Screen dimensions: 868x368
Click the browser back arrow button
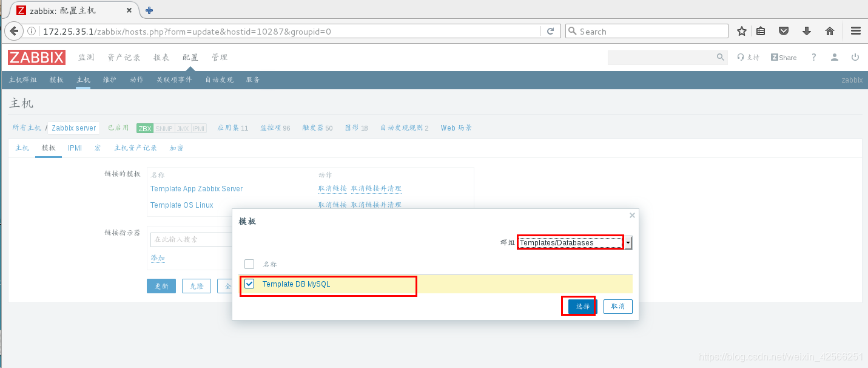tap(13, 32)
